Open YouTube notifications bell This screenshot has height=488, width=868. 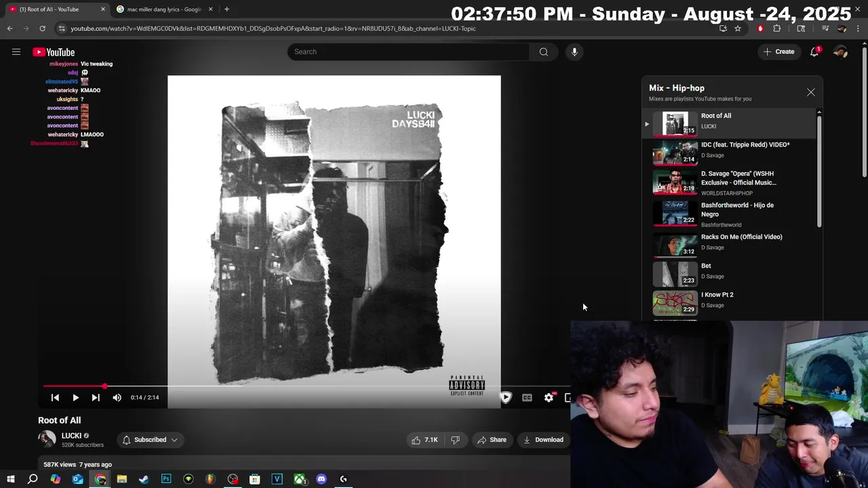pos(814,52)
